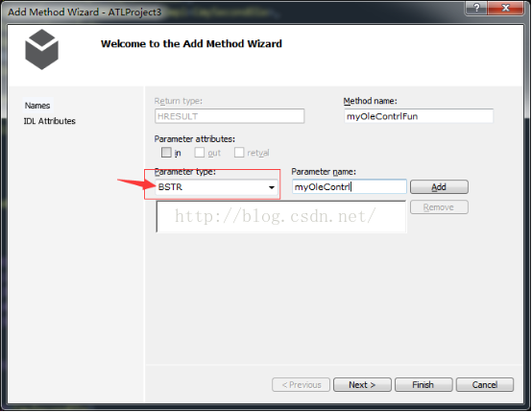Open the Parameter type BSTR dropdown
Viewport: 532px width, 412px height.
point(216,187)
